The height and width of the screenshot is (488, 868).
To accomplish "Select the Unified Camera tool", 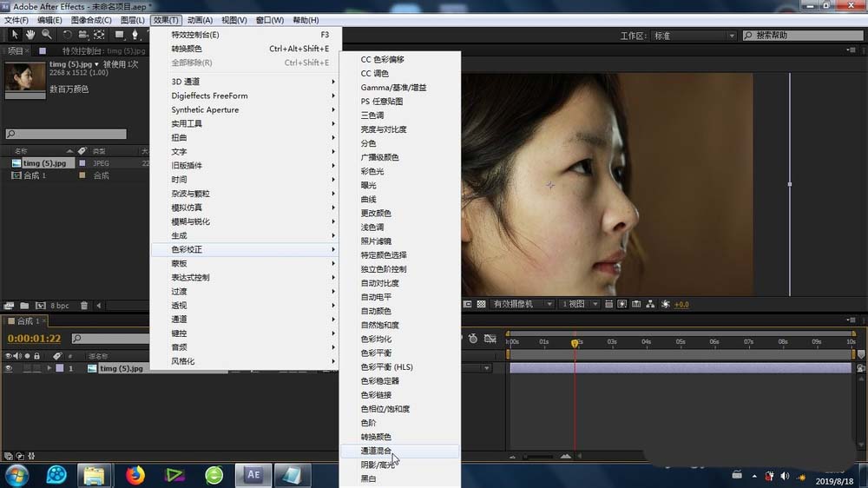I will [83, 35].
